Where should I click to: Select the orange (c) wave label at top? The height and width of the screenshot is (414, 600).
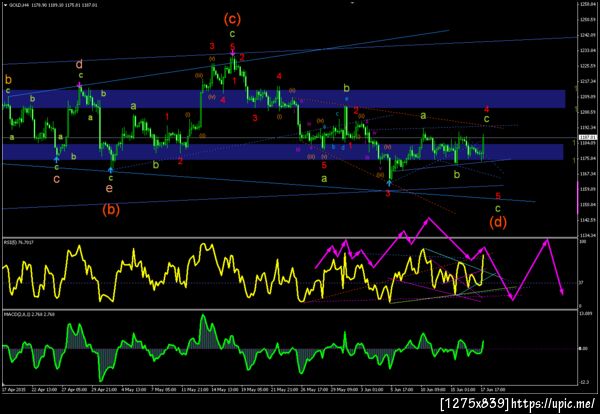pos(232,19)
